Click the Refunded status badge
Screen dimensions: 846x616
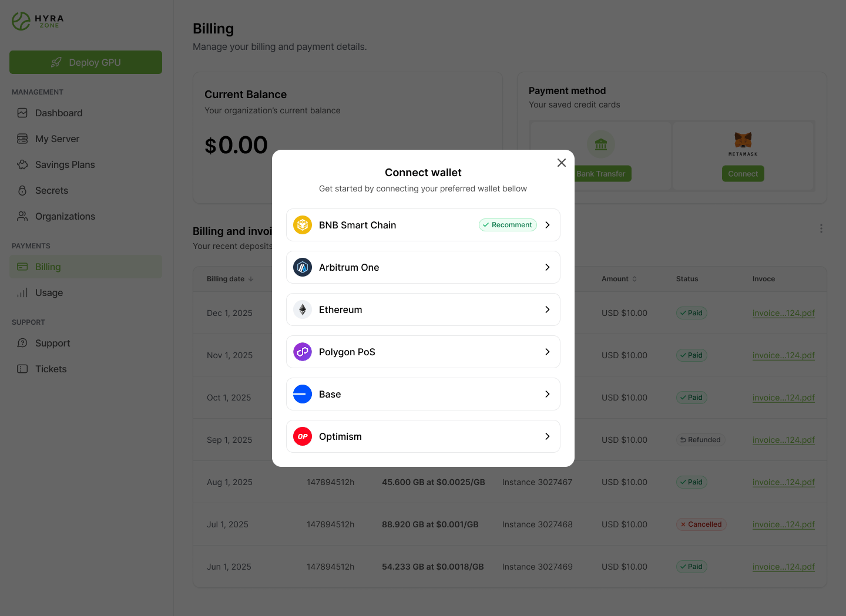click(x=700, y=439)
